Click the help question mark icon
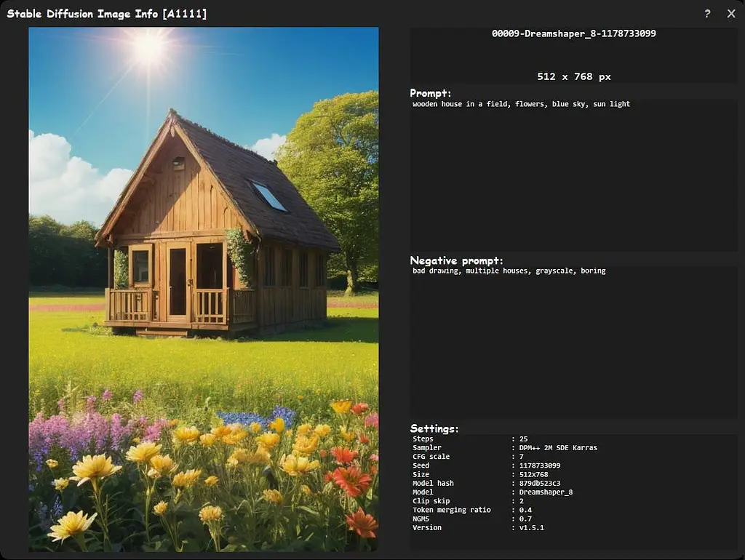 coord(707,13)
